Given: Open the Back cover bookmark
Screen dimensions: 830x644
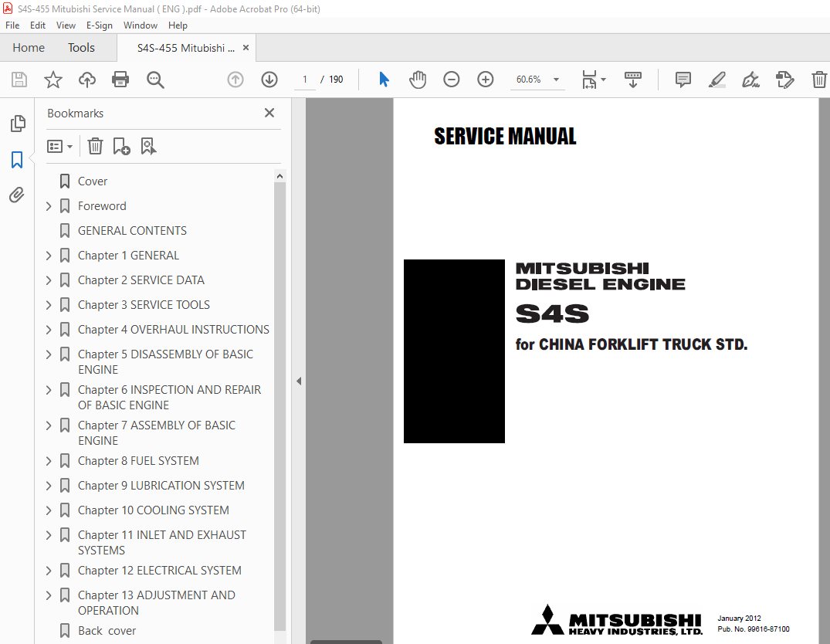Looking at the screenshot, I should point(107,631).
